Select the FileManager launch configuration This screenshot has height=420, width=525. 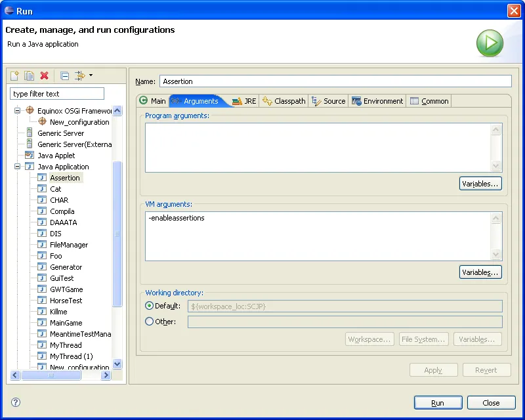tap(68, 245)
